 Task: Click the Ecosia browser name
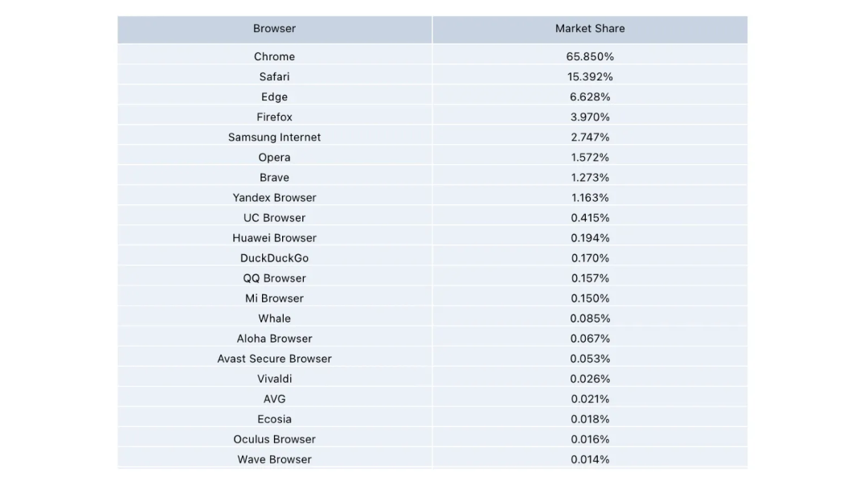[274, 418]
